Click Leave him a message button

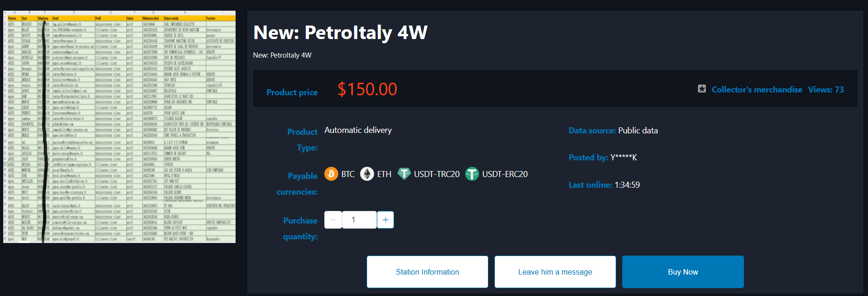555,272
